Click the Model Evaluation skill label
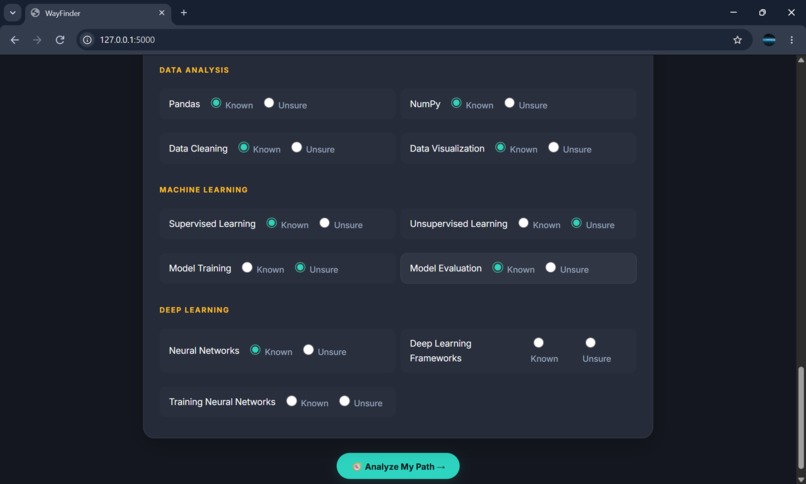The width and height of the screenshot is (806, 484). point(446,268)
